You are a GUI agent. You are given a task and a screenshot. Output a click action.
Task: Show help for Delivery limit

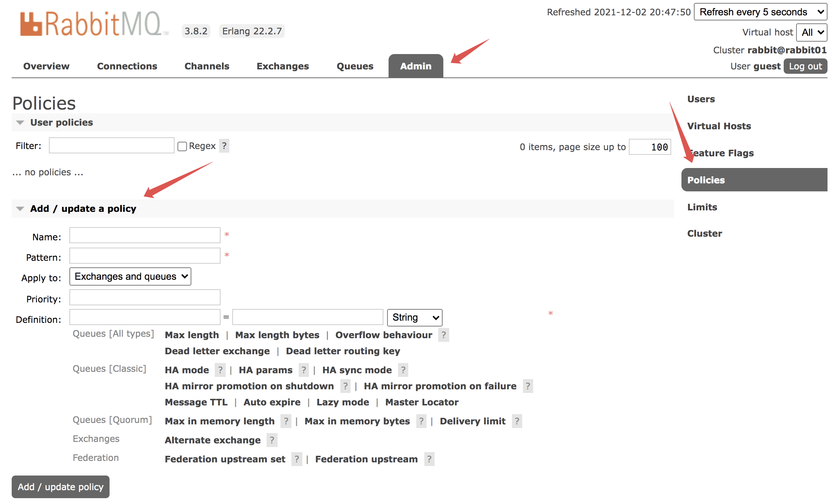(517, 421)
